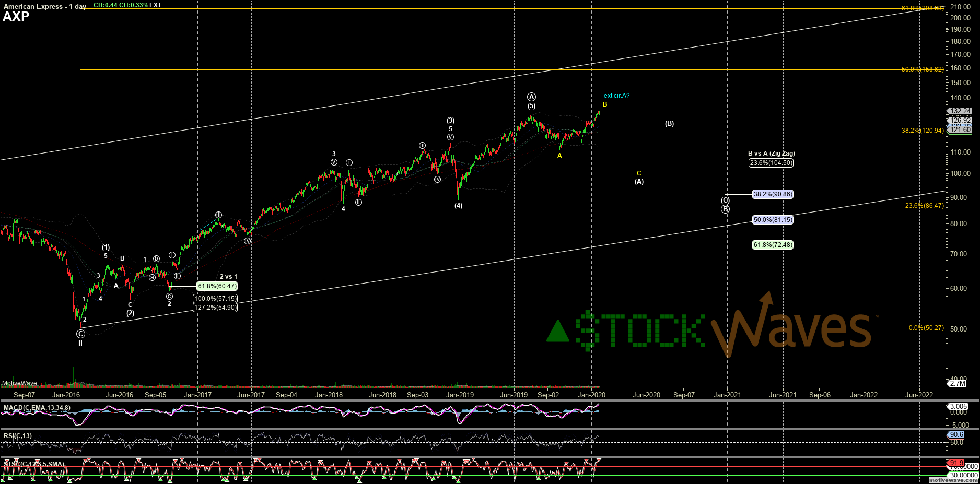Image resolution: width=980 pixels, height=484 pixels.
Task: Click the 126.92 price tag
Action: [x=960, y=121]
